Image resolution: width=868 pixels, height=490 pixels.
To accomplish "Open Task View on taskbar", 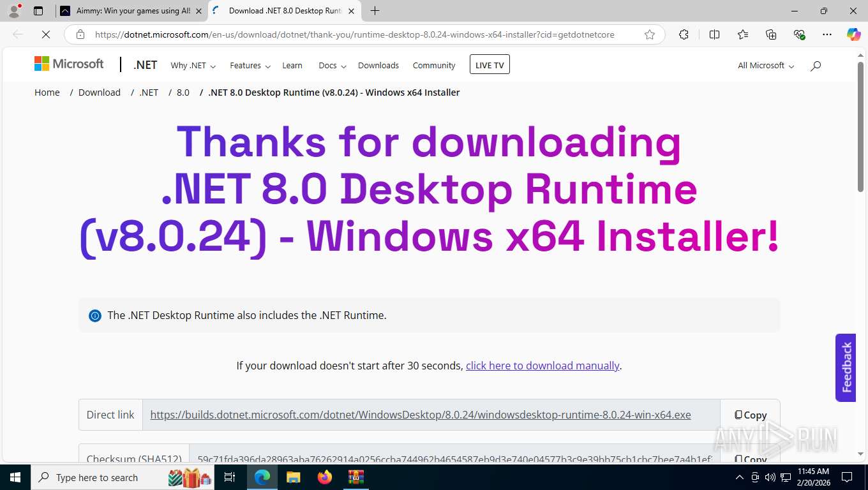I will (x=230, y=477).
